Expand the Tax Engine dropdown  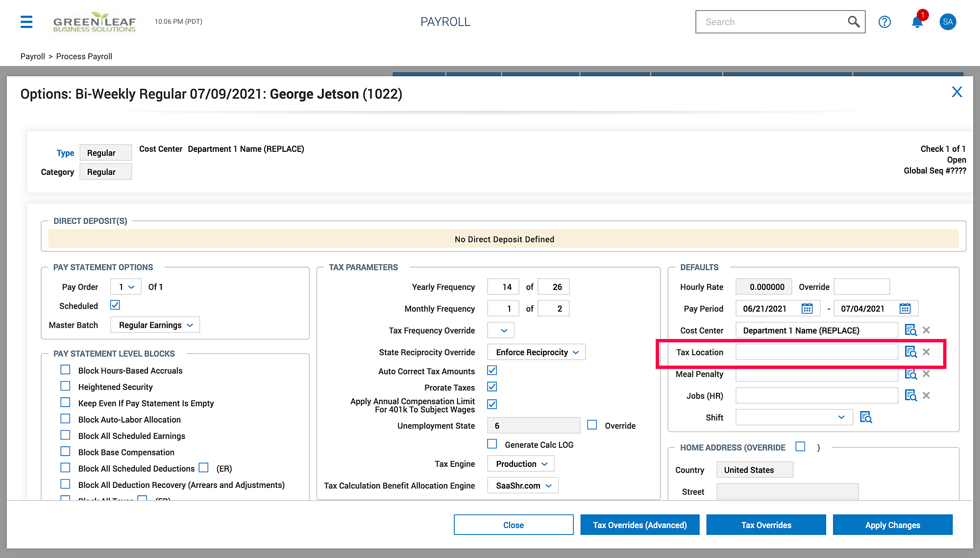[x=521, y=463]
